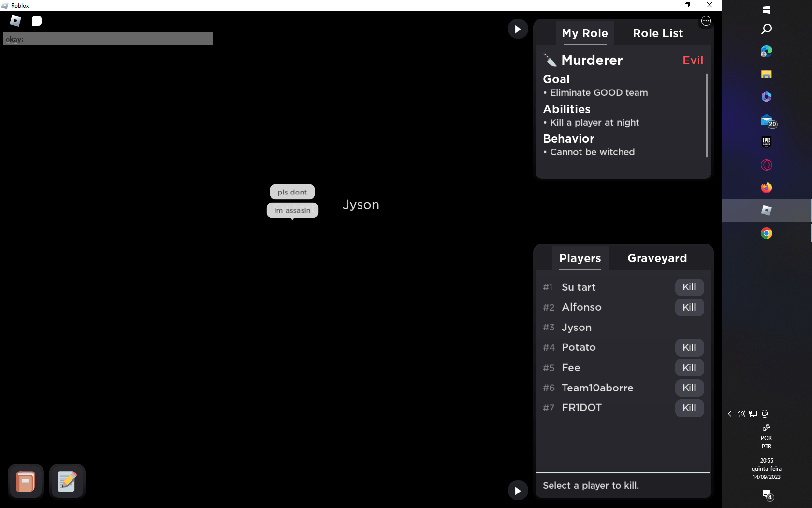This screenshot has height=508, width=812.
Task: Open the role book icon
Action: click(x=26, y=481)
